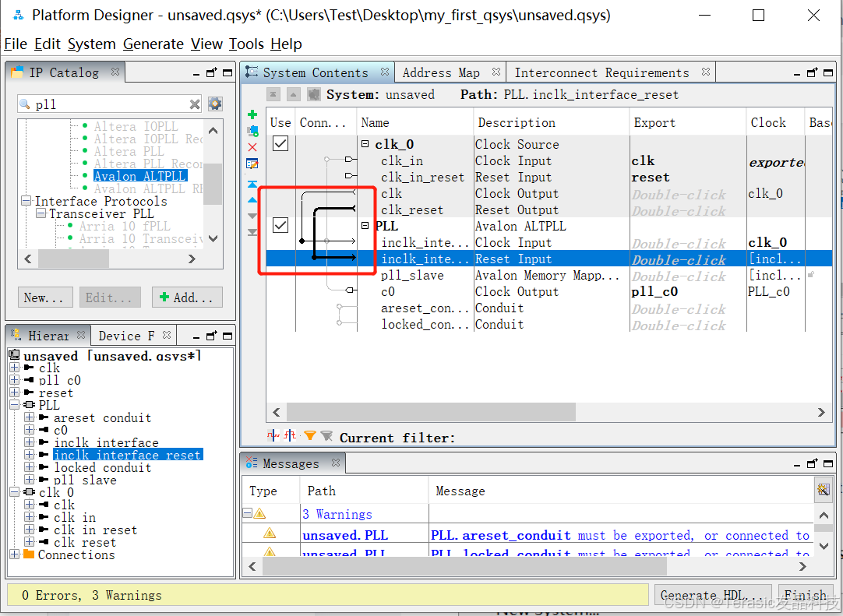Click the New... button in IP Catalog
The width and height of the screenshot is (843, 616).
[x=44, y=297]
